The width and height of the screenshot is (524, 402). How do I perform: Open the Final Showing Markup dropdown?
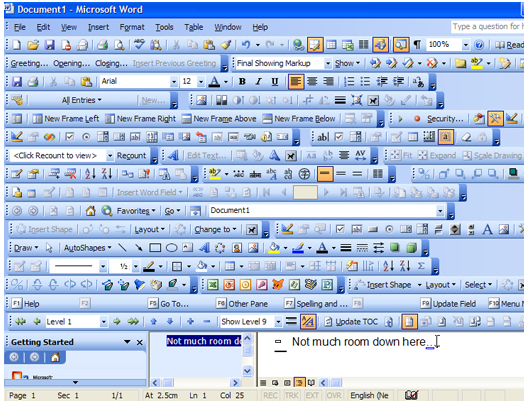tap(328, 63)
